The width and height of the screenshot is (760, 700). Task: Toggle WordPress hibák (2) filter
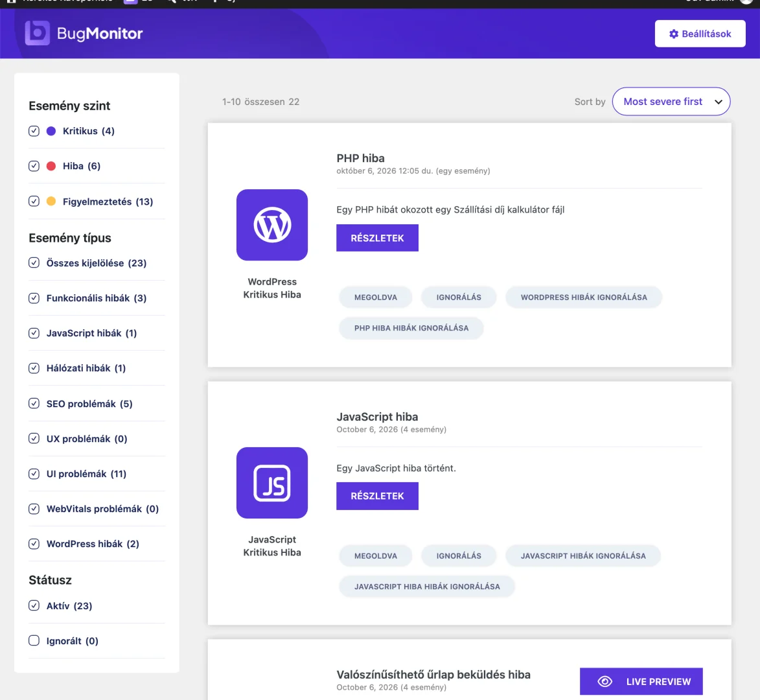pos(34,543)
